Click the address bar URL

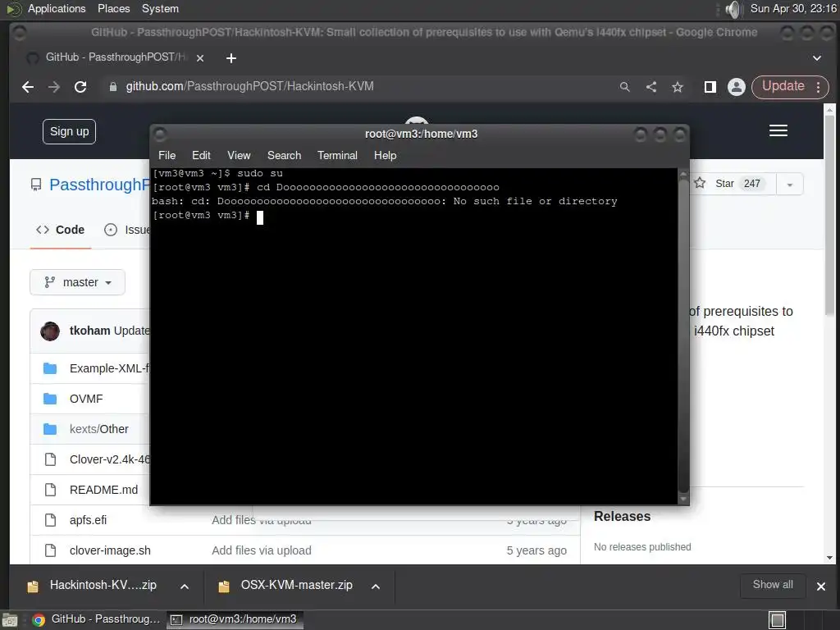pyautogui.click(x=249, y=86)
